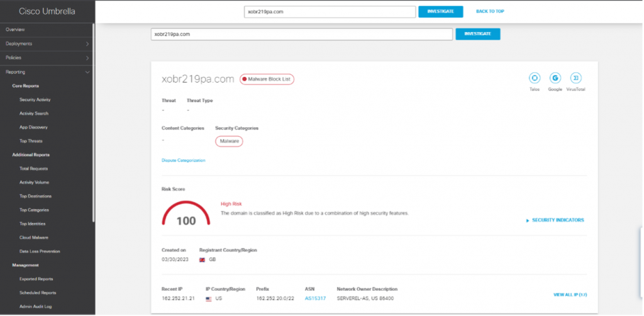Screen dimensions: 644x316
Task: Open the Top Threats report
Action: [x=31, y=141]
